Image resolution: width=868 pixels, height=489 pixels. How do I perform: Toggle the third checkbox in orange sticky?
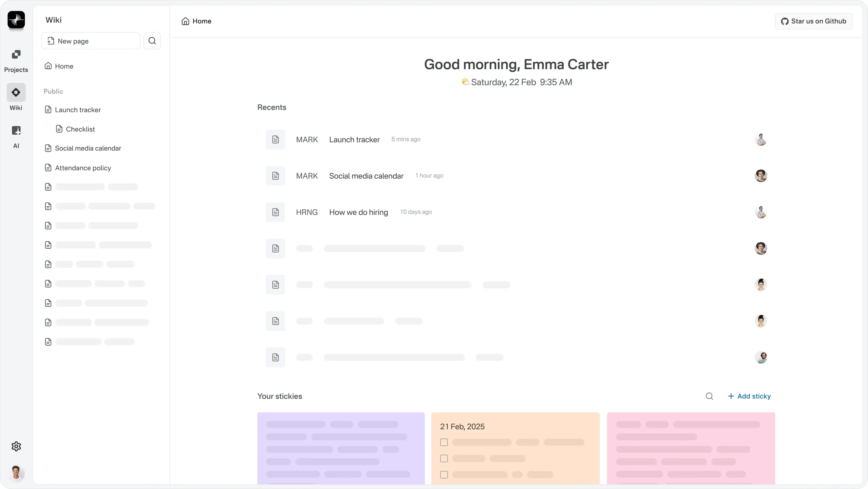[444, 474]
